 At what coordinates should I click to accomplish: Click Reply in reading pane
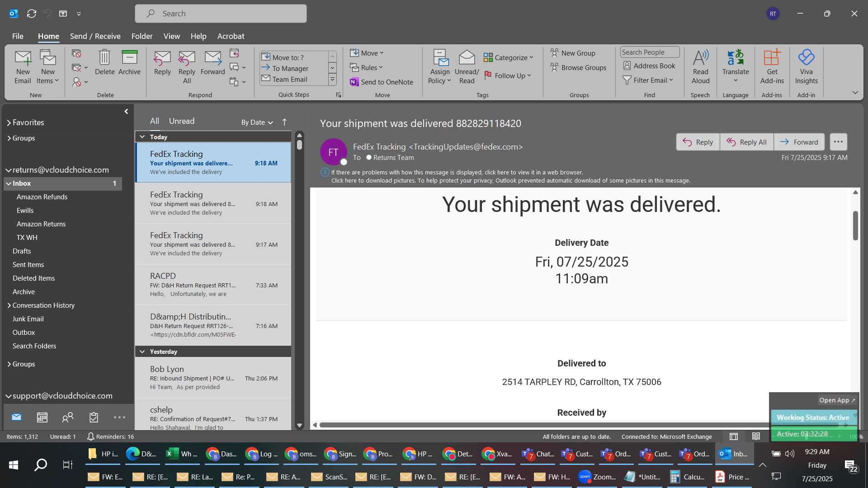point(698,142)
